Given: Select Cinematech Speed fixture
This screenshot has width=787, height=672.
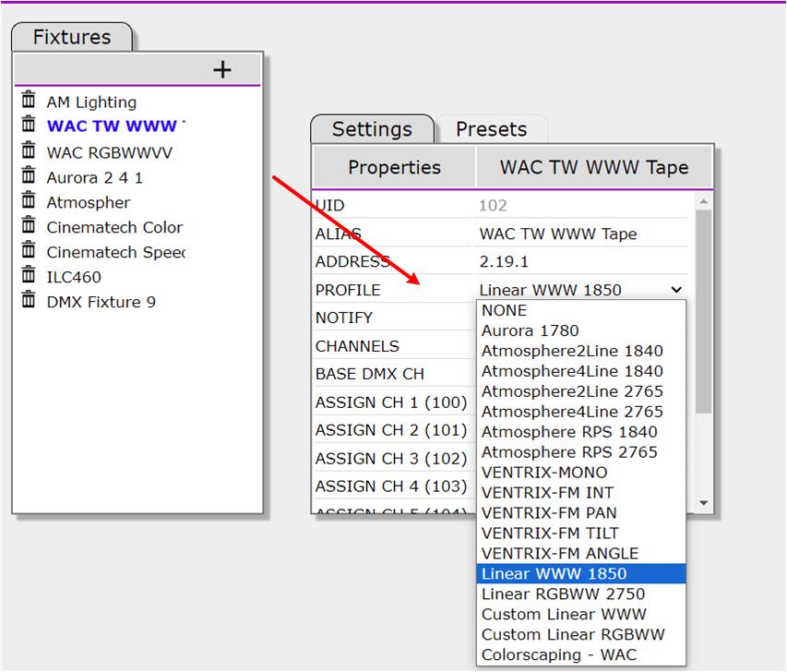Looking at the screenshot, I should (x=116, y=252).
